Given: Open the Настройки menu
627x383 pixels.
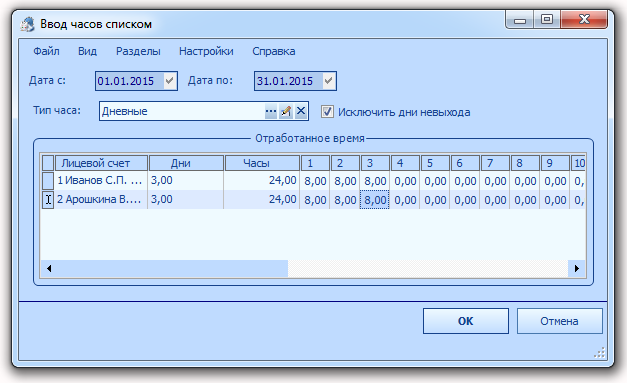Looking at the screenshot, I should click(x=206, y=51).
